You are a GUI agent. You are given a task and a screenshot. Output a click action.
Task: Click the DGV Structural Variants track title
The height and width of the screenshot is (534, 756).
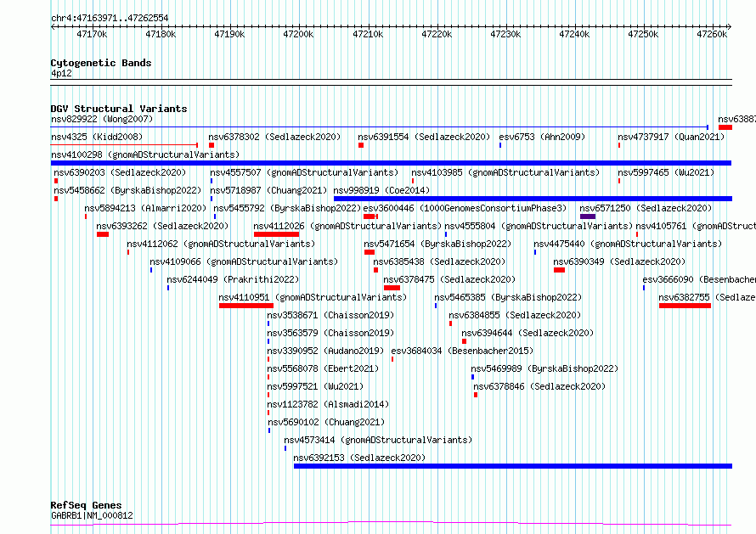[119, 109]
